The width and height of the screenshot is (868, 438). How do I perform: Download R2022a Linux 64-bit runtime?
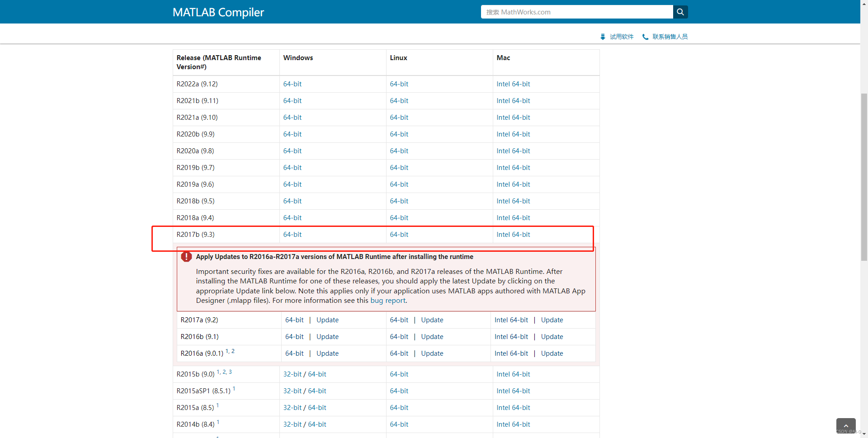[x=399, y=84]
